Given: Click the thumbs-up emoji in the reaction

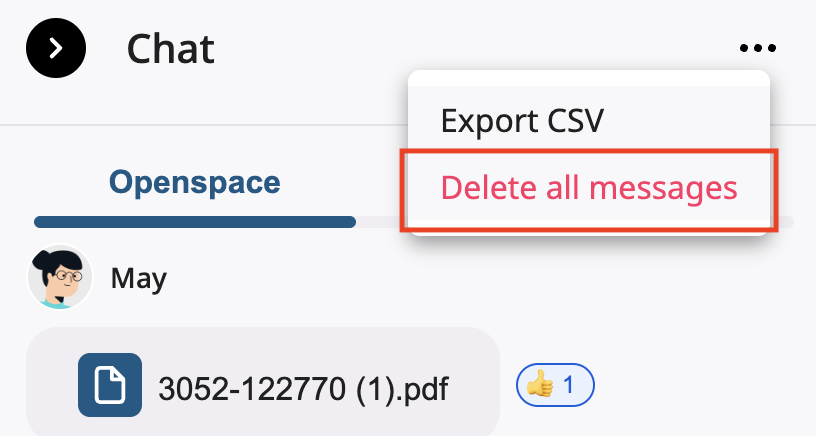Looking at the screenshot, I should point(541,383).
